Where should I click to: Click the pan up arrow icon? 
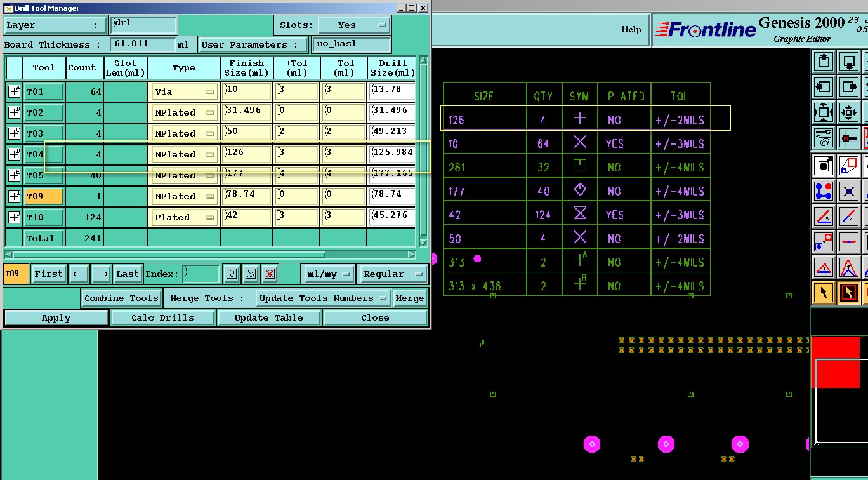824,62
